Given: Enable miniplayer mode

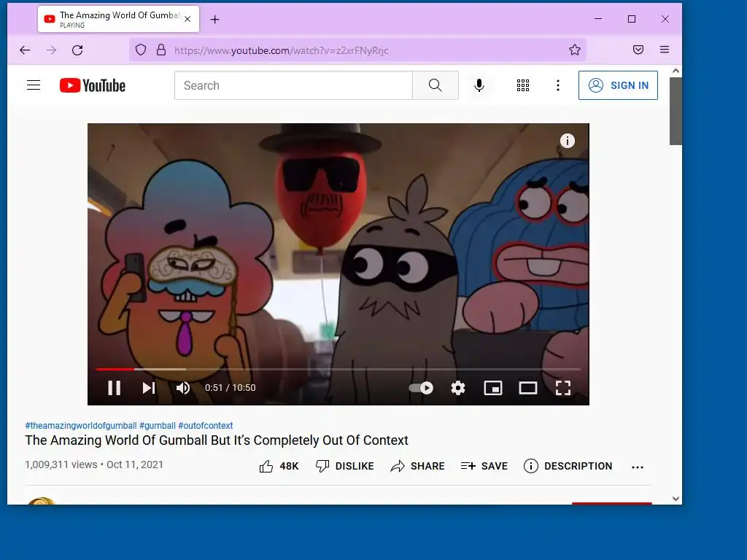Looking at the screenshot, I should [493, 388].
